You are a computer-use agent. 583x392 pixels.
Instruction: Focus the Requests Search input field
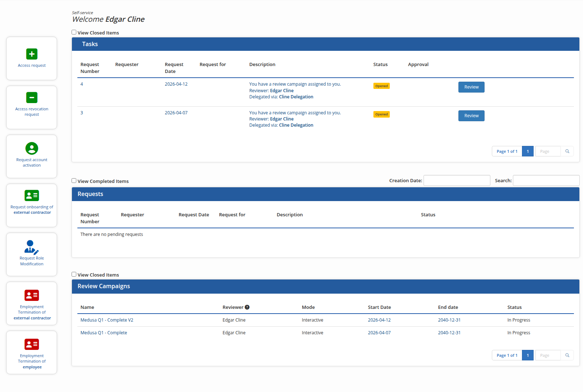point(546,180)
